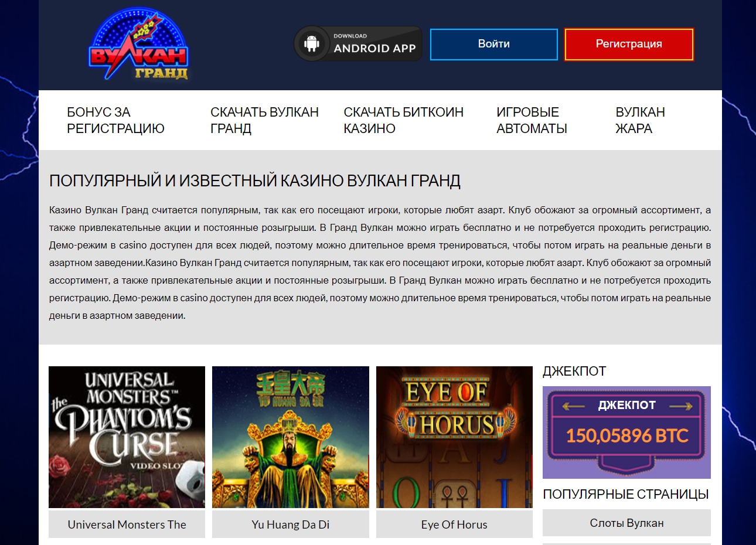Download the Android App
This screenshot has width=756, height=545.
click(358, 43)
